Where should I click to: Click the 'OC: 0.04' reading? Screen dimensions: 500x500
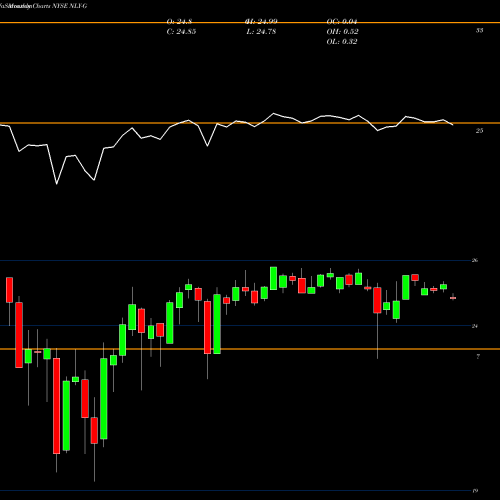[x=342, y=22]
